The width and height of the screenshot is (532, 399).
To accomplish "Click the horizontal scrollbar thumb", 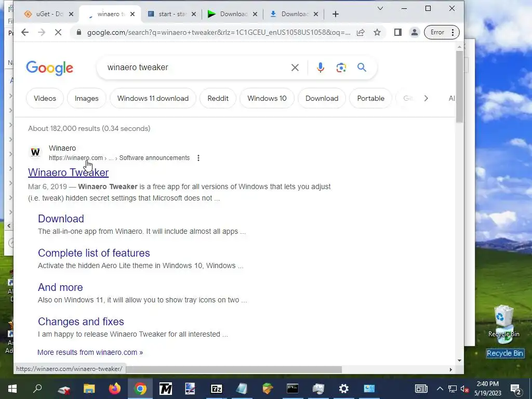I will (x=233, y=369).
